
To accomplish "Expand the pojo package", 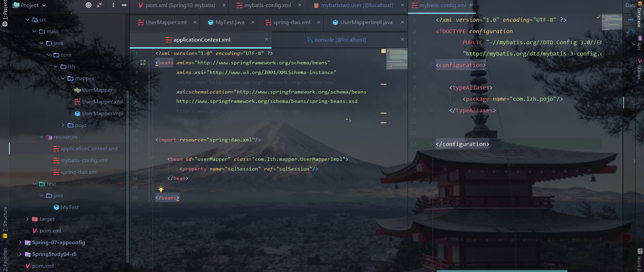I will tap(63, 125).
